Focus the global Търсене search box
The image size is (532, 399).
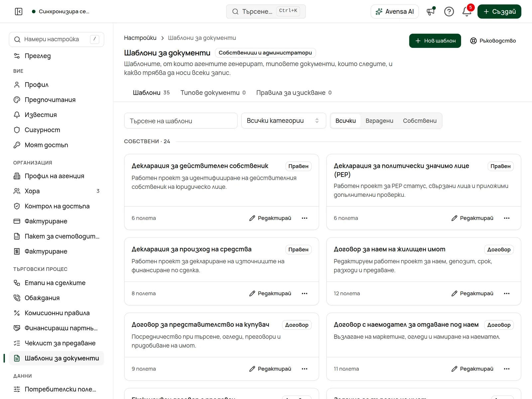pyautogui.click(x=266, y=12)
